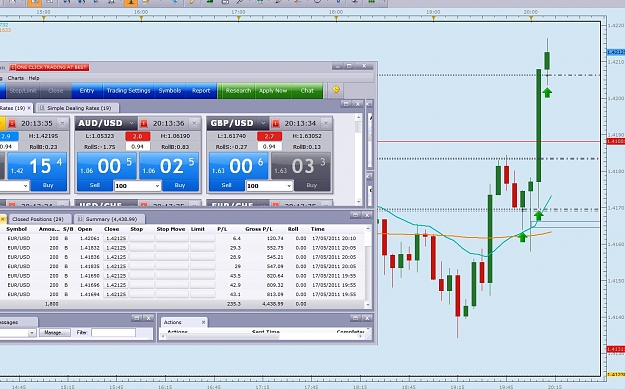625x389 pixels.
Task: Sell AUD/USD at 1.06005
Action: 106,166
